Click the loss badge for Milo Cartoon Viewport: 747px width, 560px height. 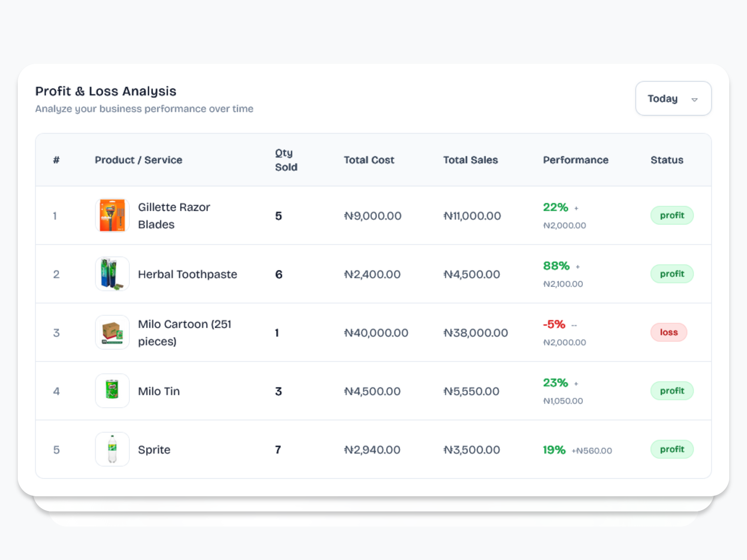668,332
